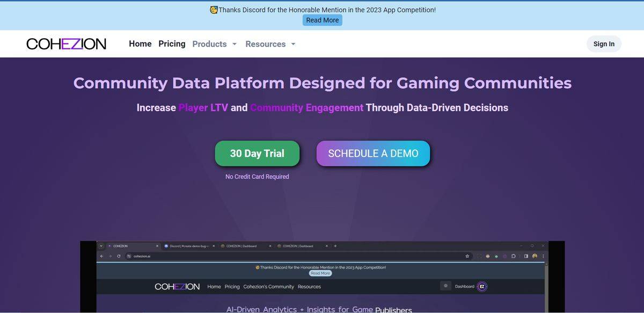Click the bookmark star in the preview's address bar
Viewport: 644px width, 313px height.
click(467, 256)
